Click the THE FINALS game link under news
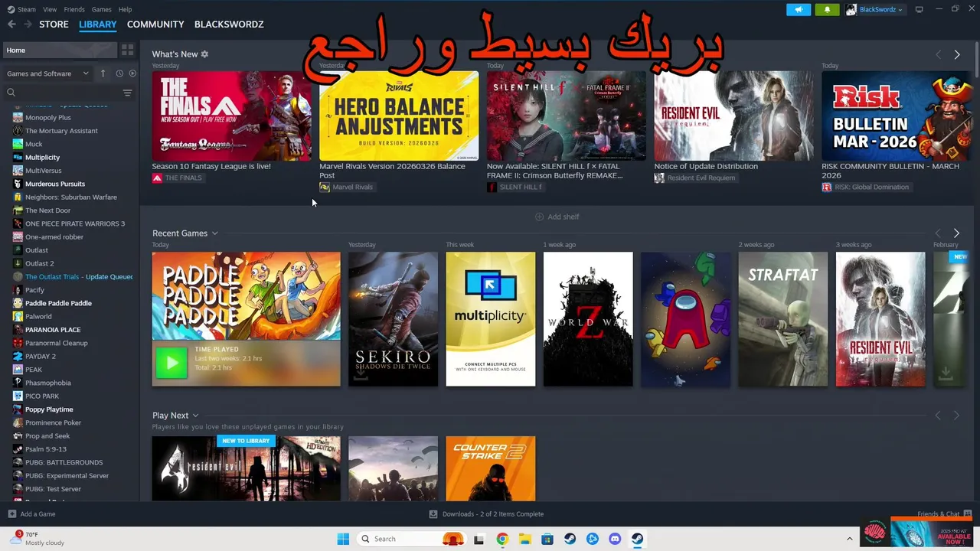 coord(177,178)
